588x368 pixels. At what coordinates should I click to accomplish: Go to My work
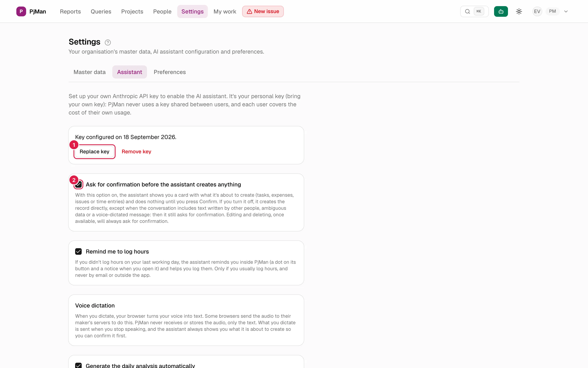click(225, 11)
